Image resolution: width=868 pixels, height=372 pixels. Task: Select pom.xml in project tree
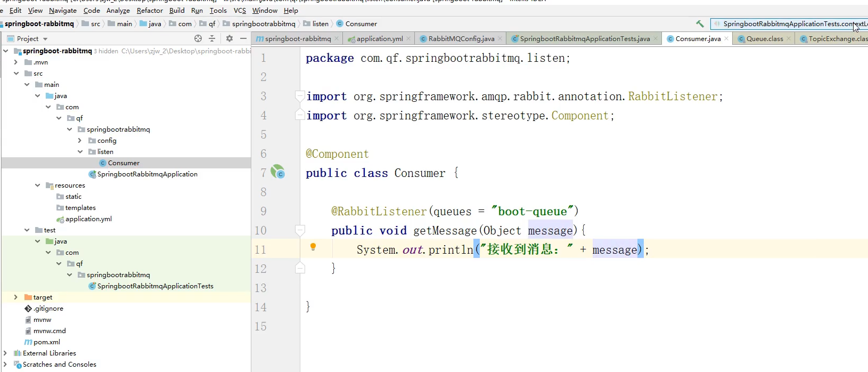pos(46,342)
